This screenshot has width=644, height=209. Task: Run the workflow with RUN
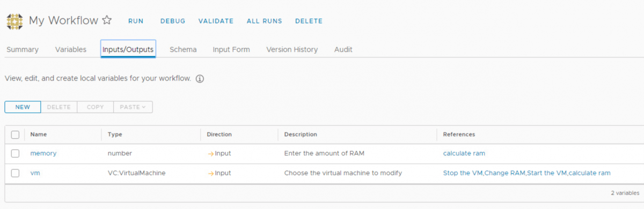point(136,21)
